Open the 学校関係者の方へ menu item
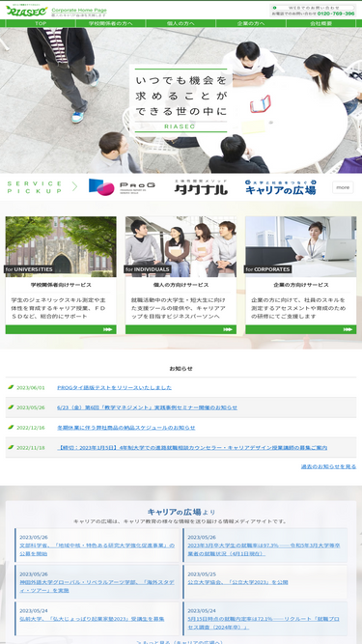Screen dimensions: 362x644 pyautogui.click(x=111, y=23)
